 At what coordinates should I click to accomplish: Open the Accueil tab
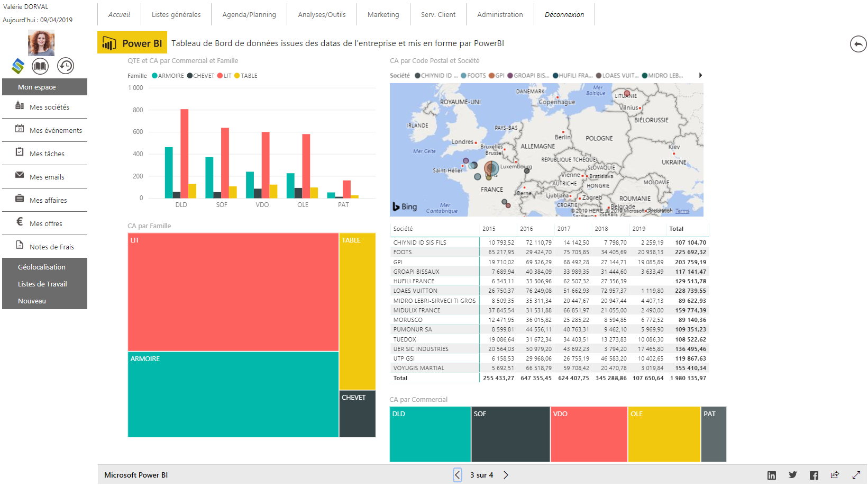(119, 14)
